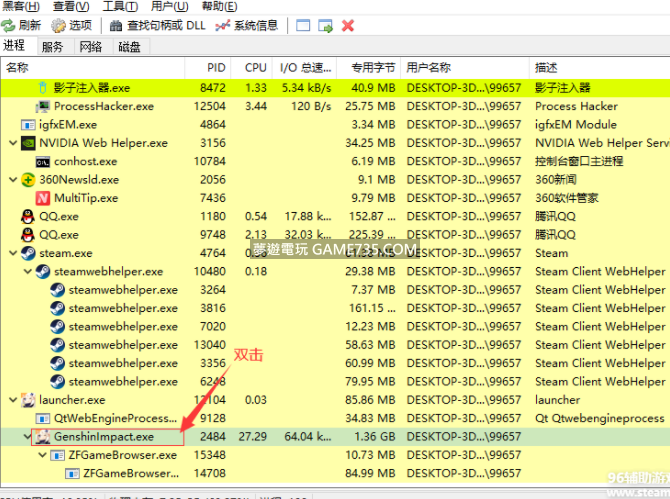
Task: Select the GenshinImpact.exe icon
Action: [x=42, y=437]
